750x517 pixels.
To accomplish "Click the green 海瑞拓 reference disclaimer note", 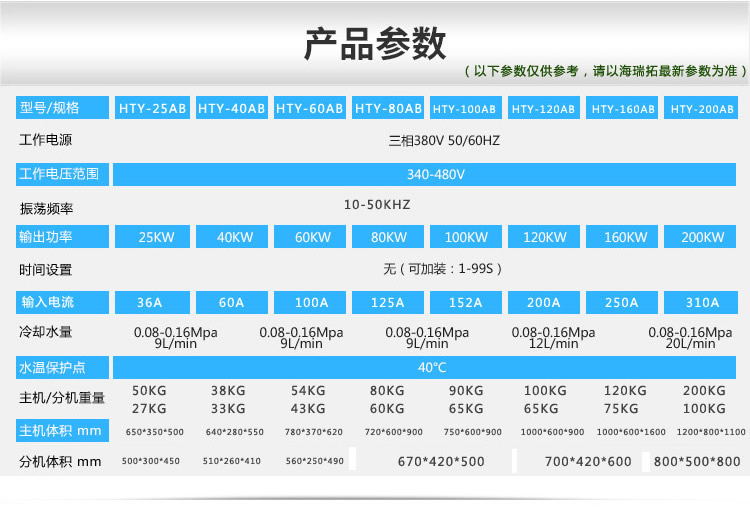I will click(x=606, y=72).
